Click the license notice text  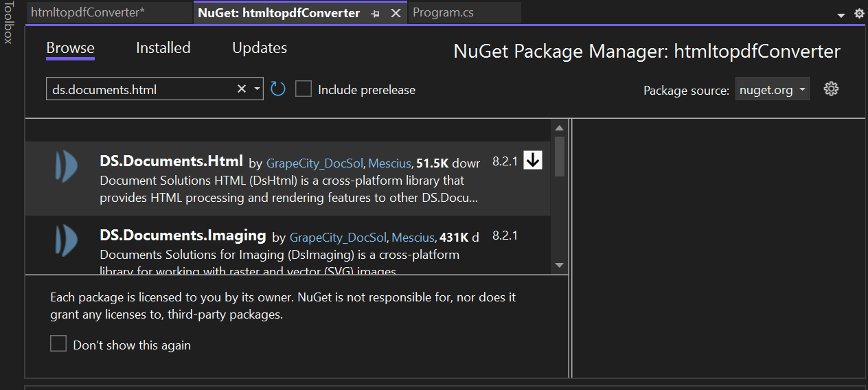coord(283,306)
